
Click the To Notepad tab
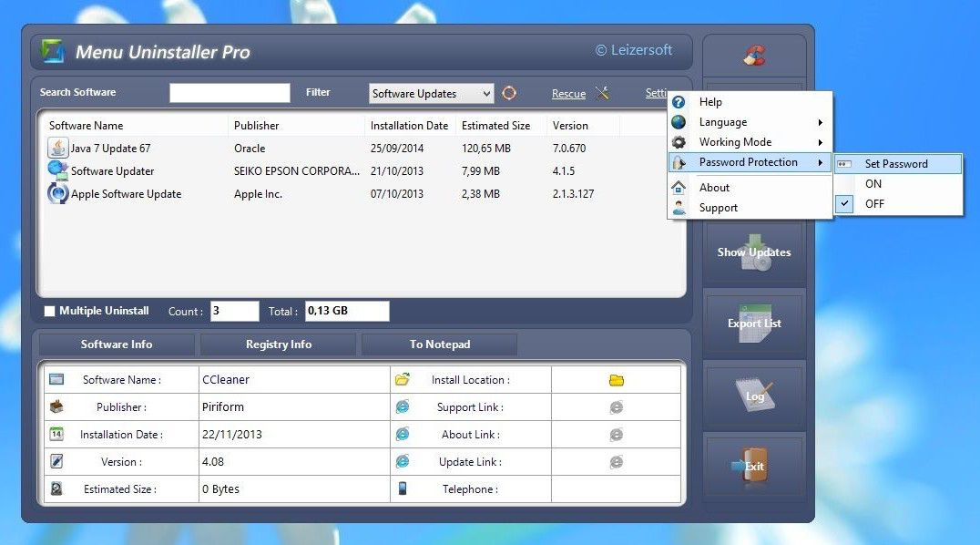coord(439,344)
